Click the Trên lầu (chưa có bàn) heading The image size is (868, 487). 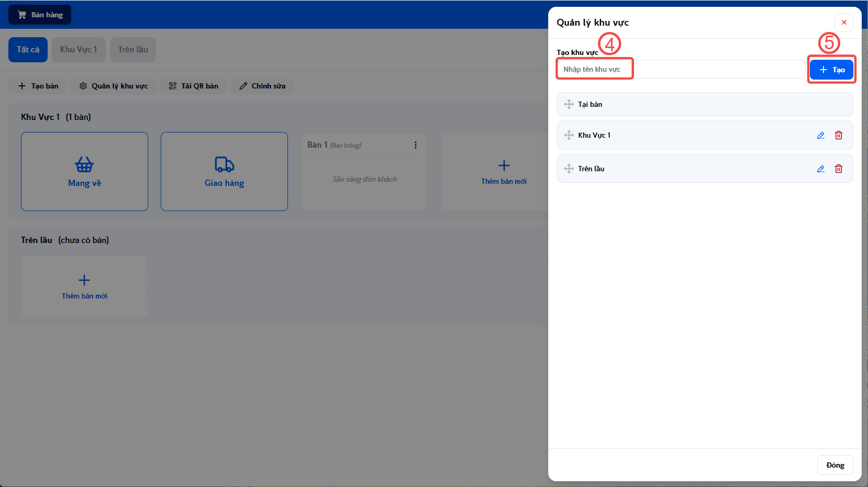(65, 240)
